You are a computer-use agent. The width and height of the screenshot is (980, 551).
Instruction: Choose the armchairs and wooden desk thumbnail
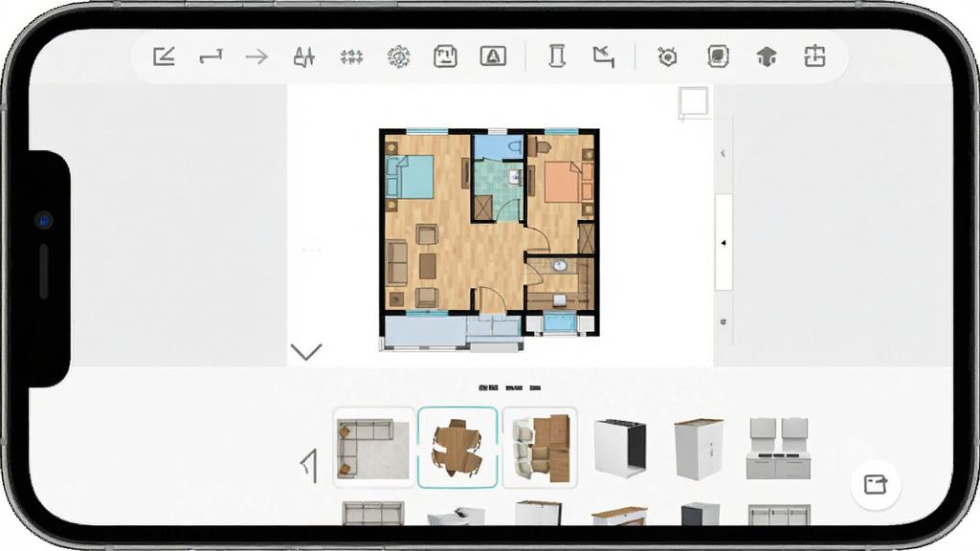[x=540, y=448]
